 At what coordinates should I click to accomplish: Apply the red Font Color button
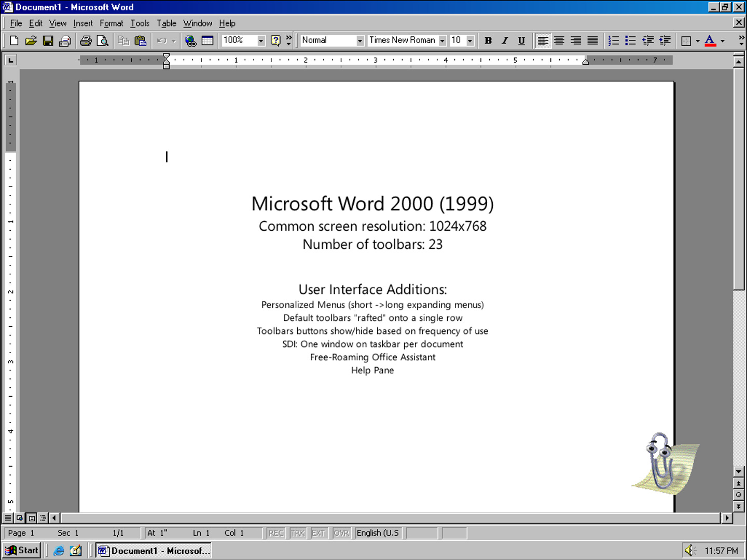point(710,40)
